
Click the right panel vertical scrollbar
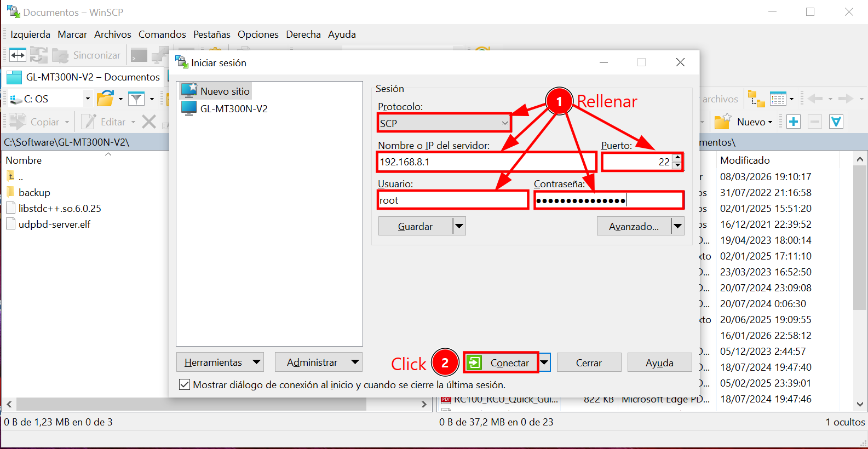860,237
